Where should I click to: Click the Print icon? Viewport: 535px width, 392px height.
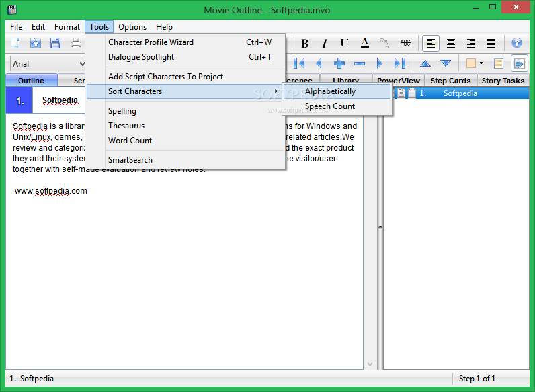tap(76, 43)
